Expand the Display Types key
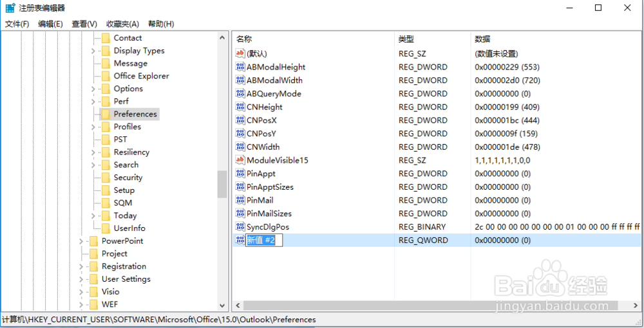 pyautogui.click(x=93, y=51)
